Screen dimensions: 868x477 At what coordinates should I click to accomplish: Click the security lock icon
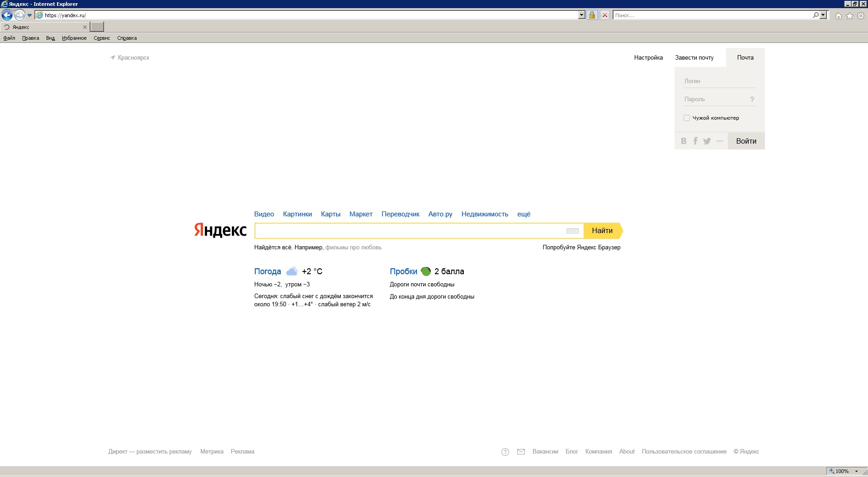(592, 15)
